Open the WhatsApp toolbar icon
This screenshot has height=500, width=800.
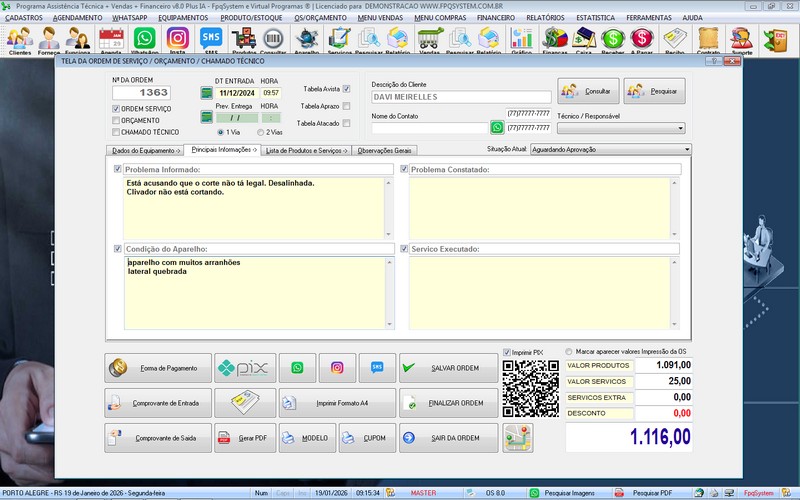[x=144, y=40]
